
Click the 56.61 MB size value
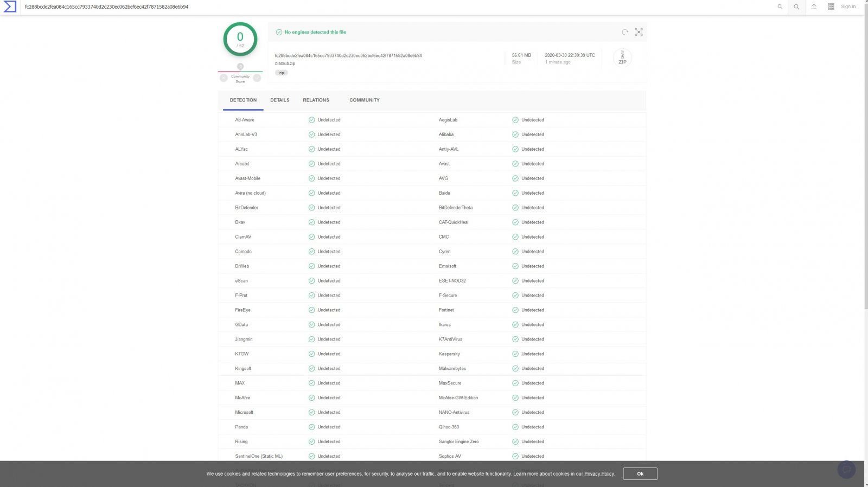point(521,55)
